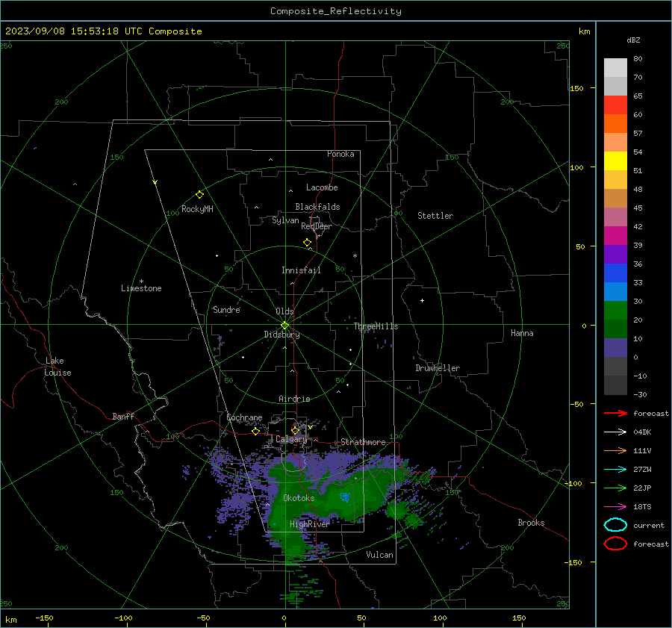Click the 150 tick on the right km axis
672x628 pixels.
pyautogui.click(x=577, y=88)
